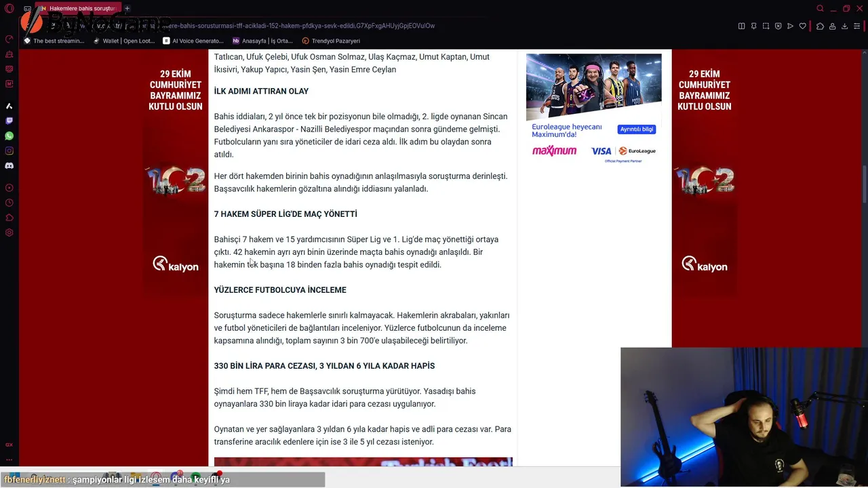Click the pinboard pin icon in address bar
The width and height of the screenshot is (868, 488).
[x=753, y=26]
